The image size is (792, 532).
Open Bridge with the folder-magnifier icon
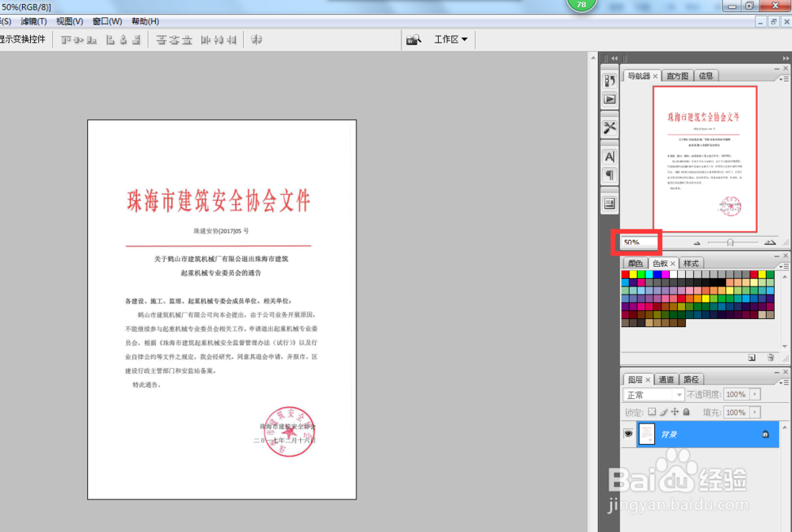413,40
